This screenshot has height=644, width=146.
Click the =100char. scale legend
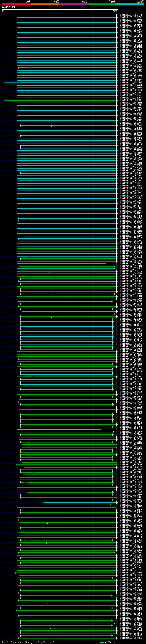coord(108,642)
